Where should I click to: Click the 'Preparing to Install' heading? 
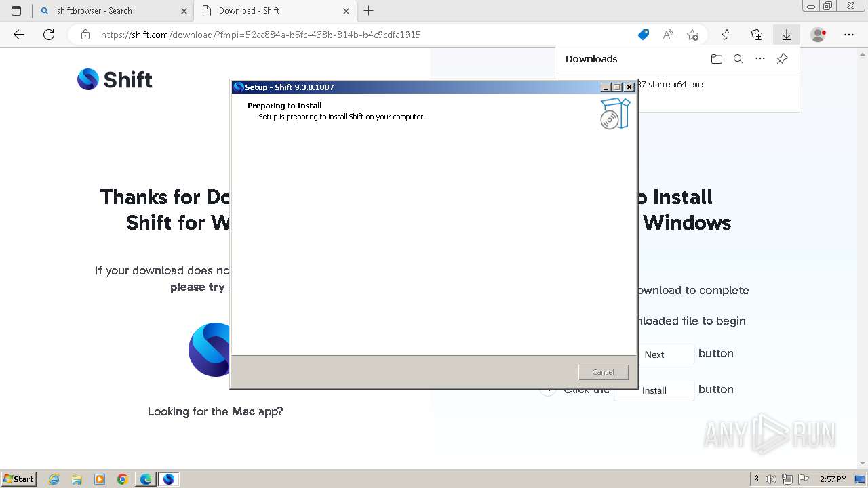[285, 106]
